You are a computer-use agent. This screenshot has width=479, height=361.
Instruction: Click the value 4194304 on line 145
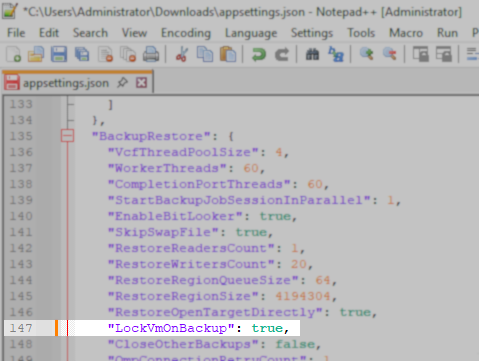(x=303, y=296)
